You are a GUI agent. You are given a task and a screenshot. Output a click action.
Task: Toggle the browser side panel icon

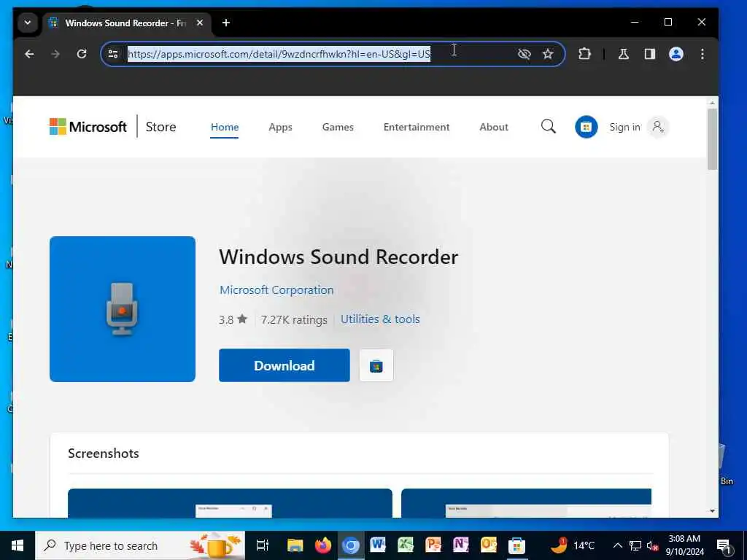pyautogui.click(x=650, y=54)
